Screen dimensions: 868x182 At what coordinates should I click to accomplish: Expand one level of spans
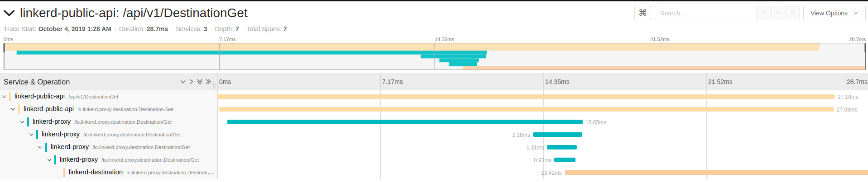[x=183, y=82]
